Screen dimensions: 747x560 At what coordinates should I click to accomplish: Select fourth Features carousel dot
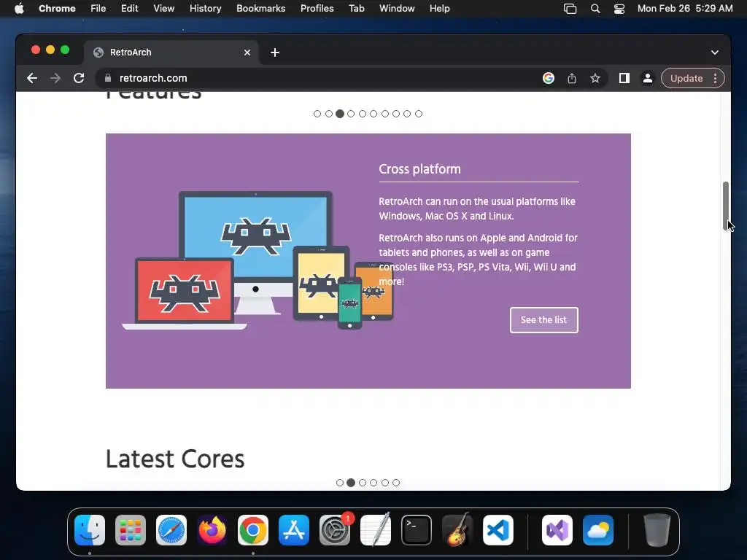[x=351, y=114]
